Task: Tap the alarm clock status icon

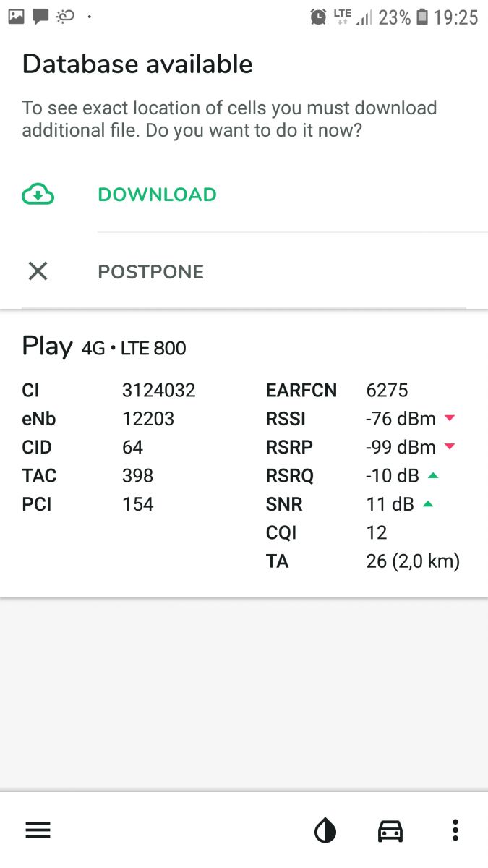Action: click(x=318, y=17)
